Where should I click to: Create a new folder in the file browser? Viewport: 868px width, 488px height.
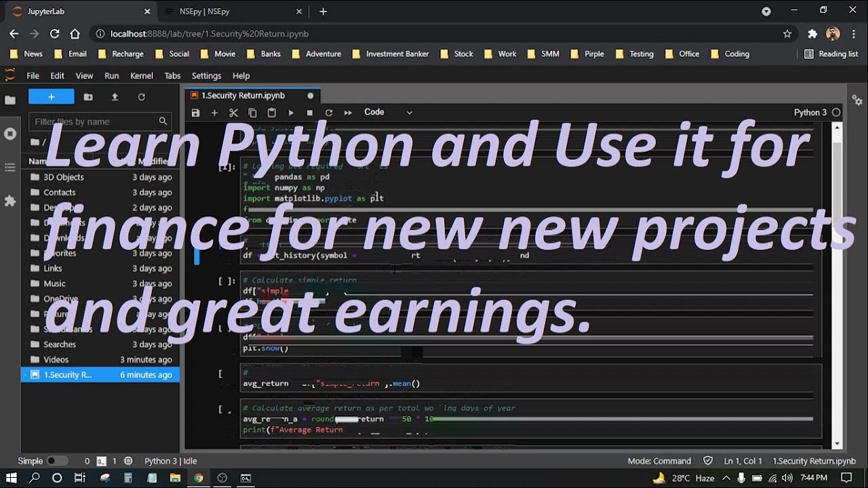[88, 97]
